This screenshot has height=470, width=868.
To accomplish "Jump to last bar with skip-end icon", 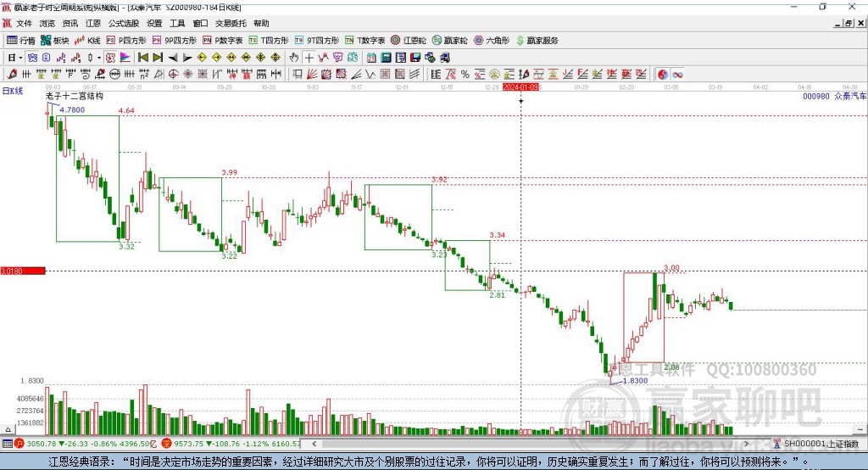I will (x=158, y=58).
